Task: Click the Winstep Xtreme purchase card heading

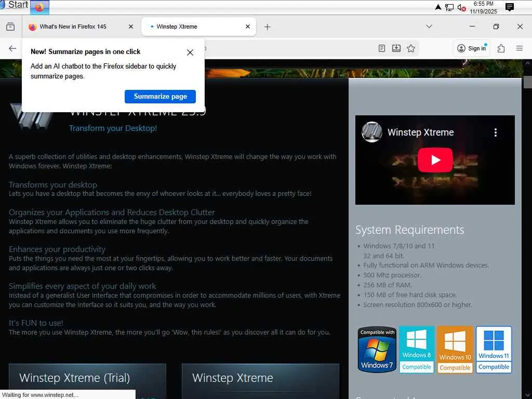Action: coord(232,378)
